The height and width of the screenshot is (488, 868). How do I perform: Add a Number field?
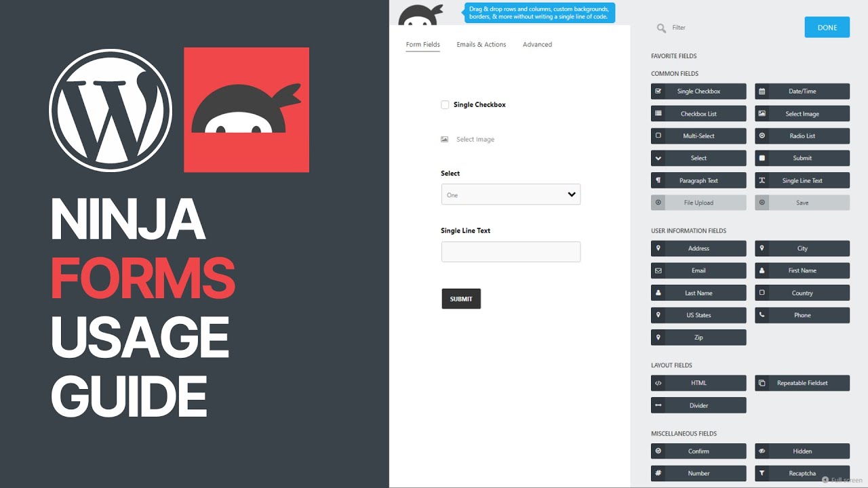698,473
